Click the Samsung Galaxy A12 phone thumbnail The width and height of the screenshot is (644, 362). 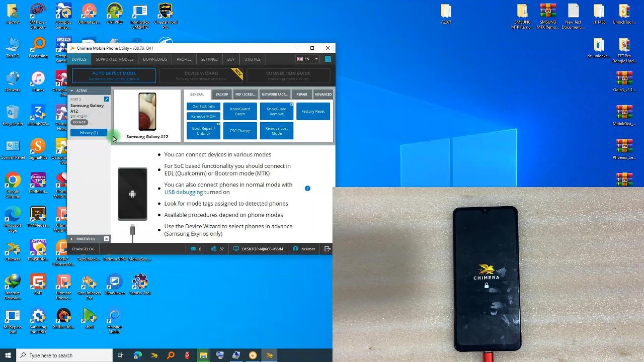click(x=147, y=112)
